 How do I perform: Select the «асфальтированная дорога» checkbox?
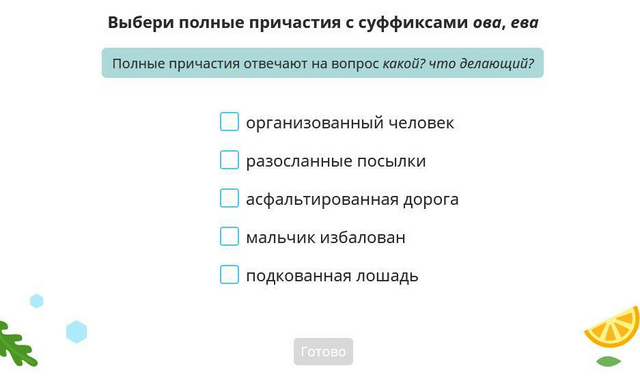point(229,198)
